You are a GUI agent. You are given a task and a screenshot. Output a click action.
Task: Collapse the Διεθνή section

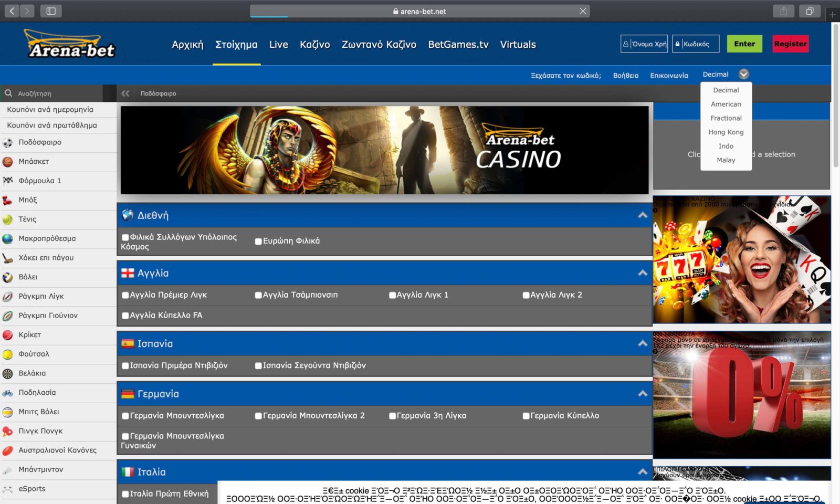pos(643,215)
